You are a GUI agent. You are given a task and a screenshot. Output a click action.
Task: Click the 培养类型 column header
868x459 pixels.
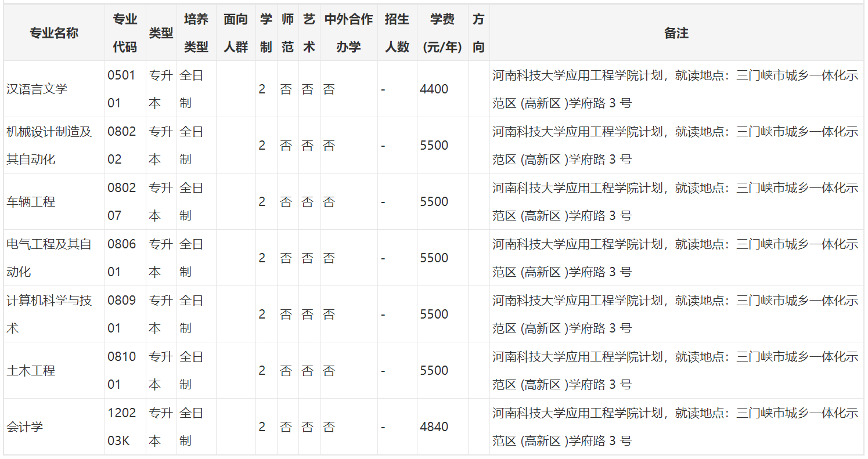coord(196,32)
